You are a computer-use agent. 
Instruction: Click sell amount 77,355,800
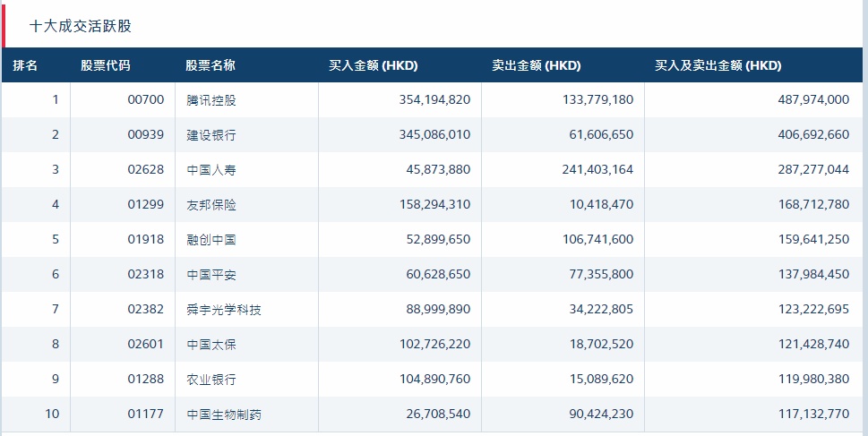[x=601, y=274]
